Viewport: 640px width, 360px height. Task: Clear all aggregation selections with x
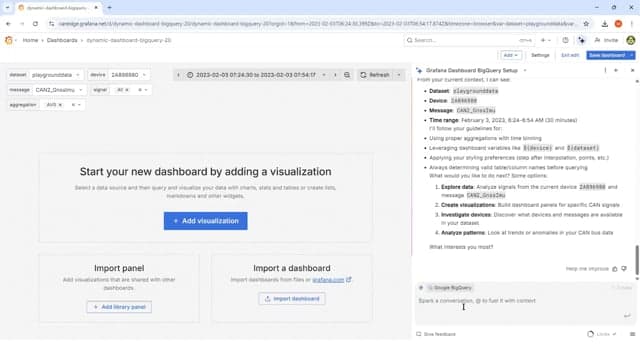point(73,105)
